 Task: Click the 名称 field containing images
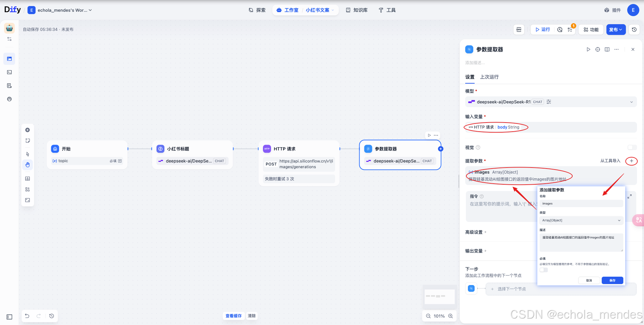pyautogui.click(x=581, y=203)
